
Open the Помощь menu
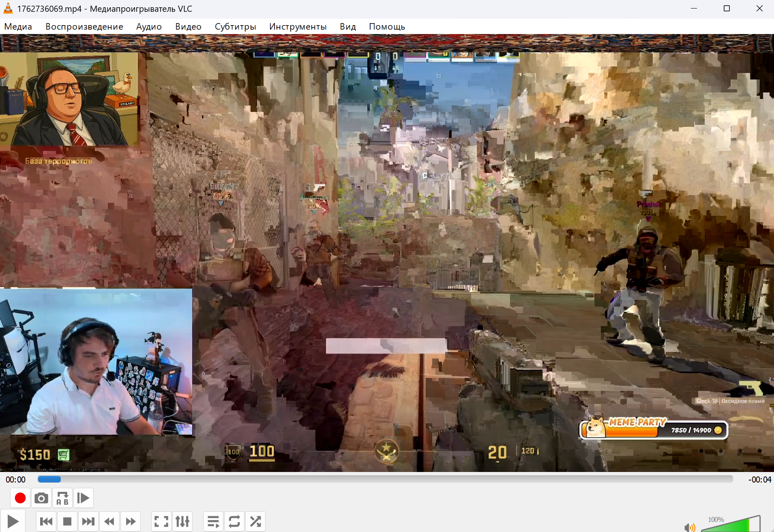[387, 27]
